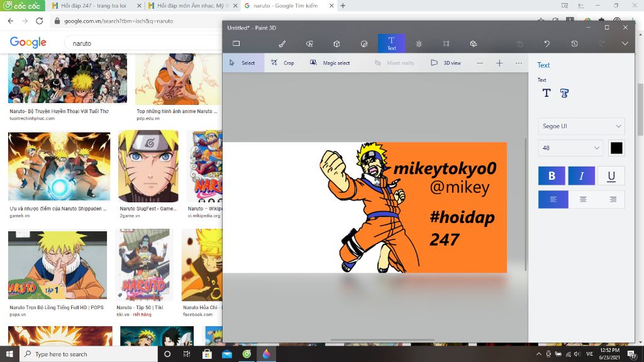Open the 2D shapes tool
The image size is (644, 362).
point(309,43)
